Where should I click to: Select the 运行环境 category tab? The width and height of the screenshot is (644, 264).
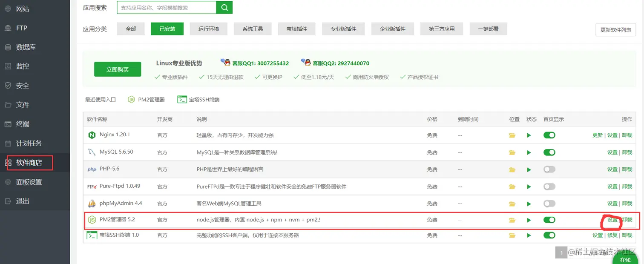209,29
